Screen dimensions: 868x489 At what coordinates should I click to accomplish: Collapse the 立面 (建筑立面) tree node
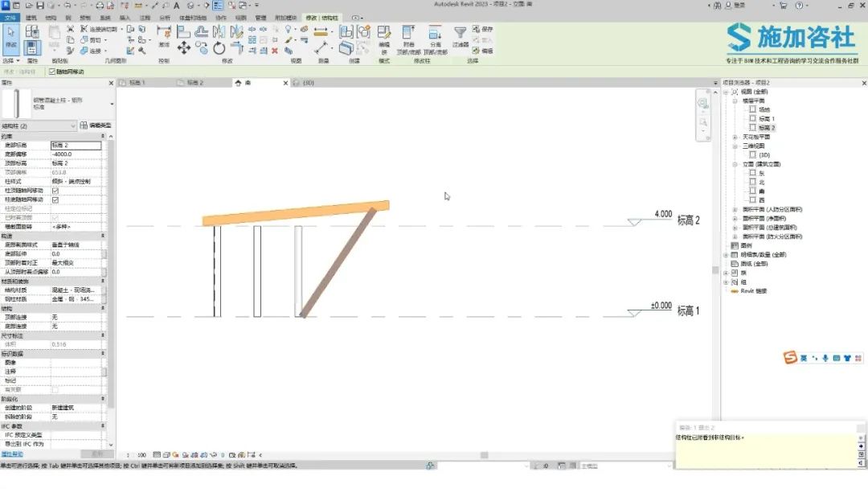coord(735,164)
